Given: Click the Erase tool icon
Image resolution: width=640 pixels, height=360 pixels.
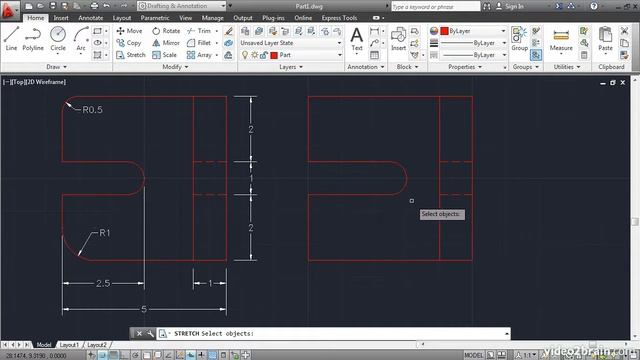Looking at the screenshot, I should click(x=229, y=31).
